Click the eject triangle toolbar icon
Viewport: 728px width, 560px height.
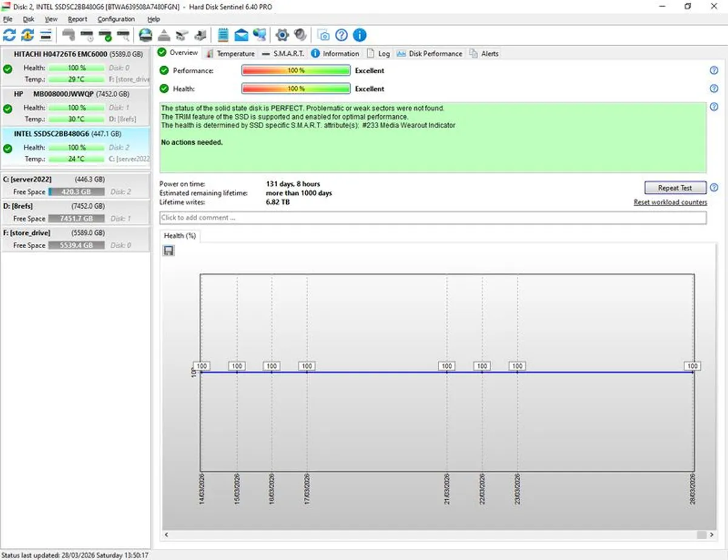(164, 35)
